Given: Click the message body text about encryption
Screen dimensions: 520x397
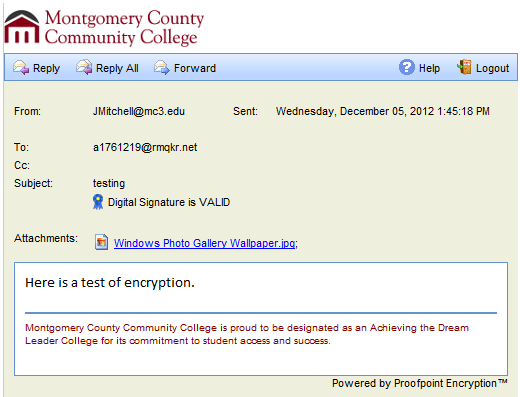Looking at the screenshot, I should point(110,283).
